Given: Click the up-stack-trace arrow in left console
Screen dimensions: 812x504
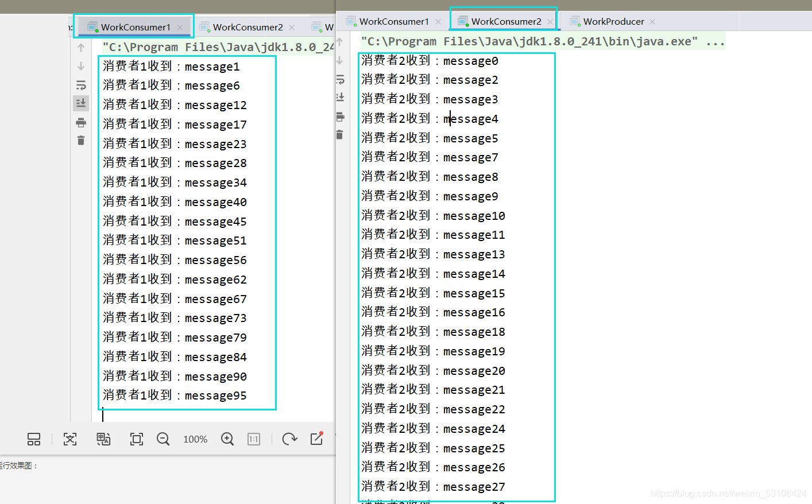Looking at the screenshot, I should coord(81,48).
